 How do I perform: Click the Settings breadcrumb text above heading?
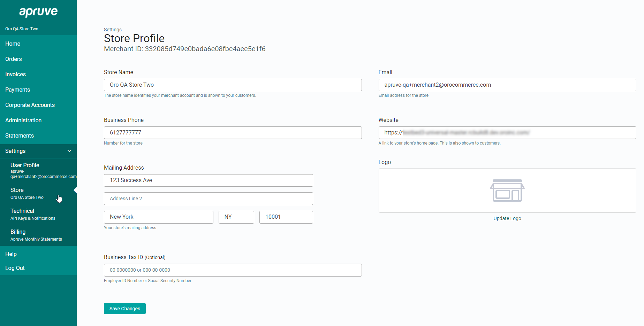(x=113, y=30)
